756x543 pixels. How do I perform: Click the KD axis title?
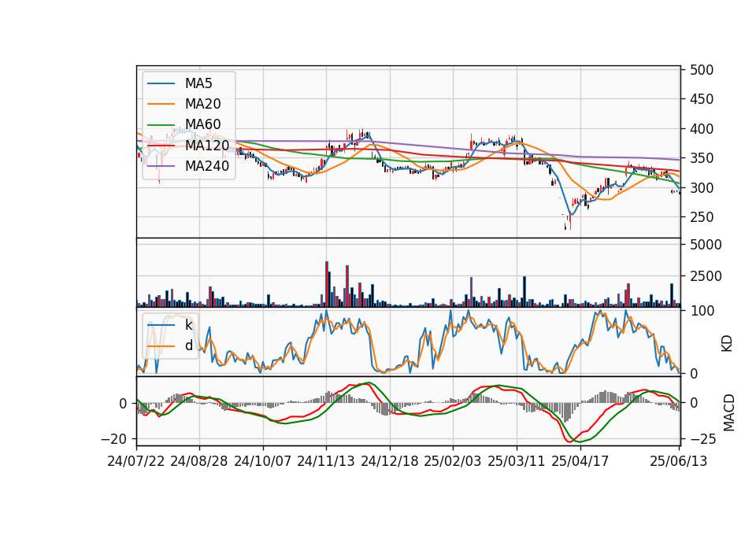pos(727,344)
